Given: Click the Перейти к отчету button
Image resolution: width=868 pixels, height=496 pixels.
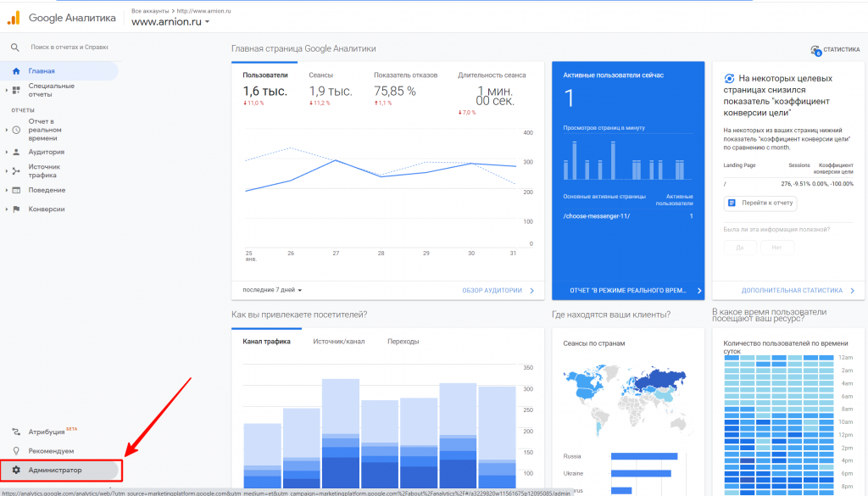Looking at the screenshot, I should (760, 203).
